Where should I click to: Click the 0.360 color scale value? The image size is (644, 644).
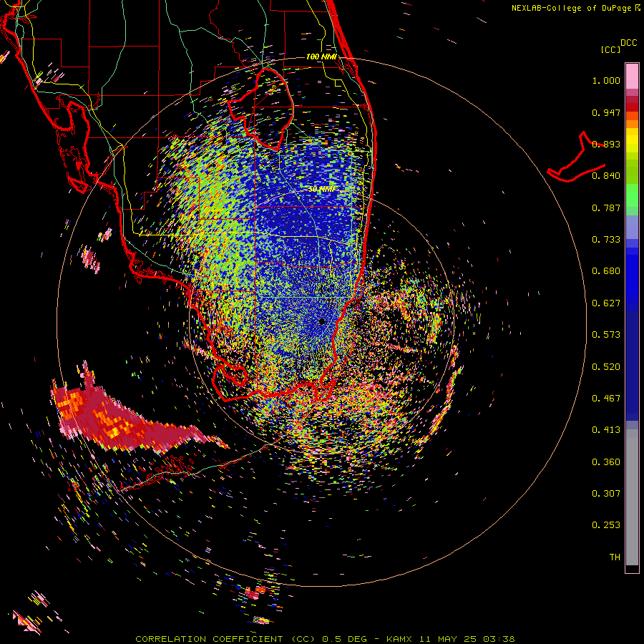coord(606,462)
